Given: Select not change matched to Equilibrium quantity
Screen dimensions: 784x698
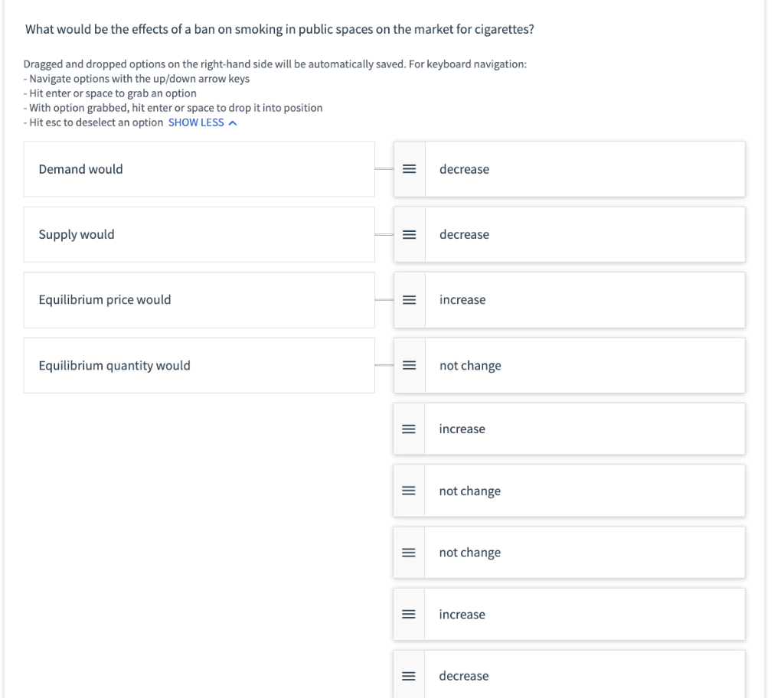Looking at the screenshot, I should (582, 366).
